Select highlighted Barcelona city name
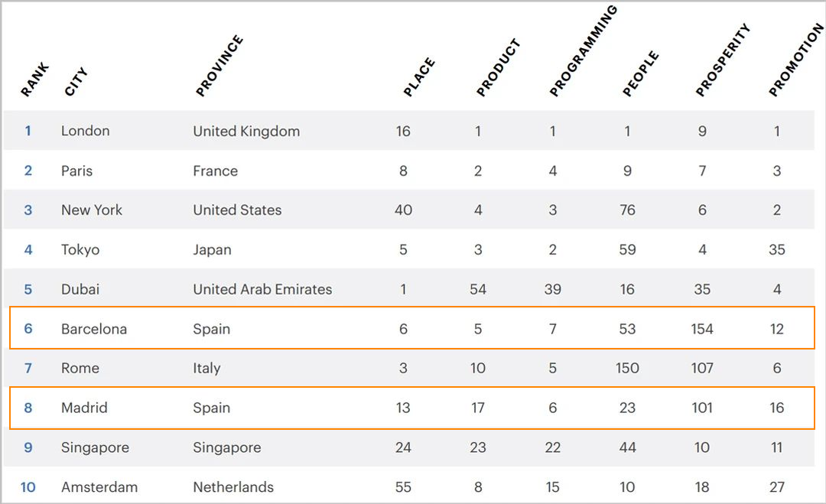Viewport: 826px width, 504px height. coord(94,329)
